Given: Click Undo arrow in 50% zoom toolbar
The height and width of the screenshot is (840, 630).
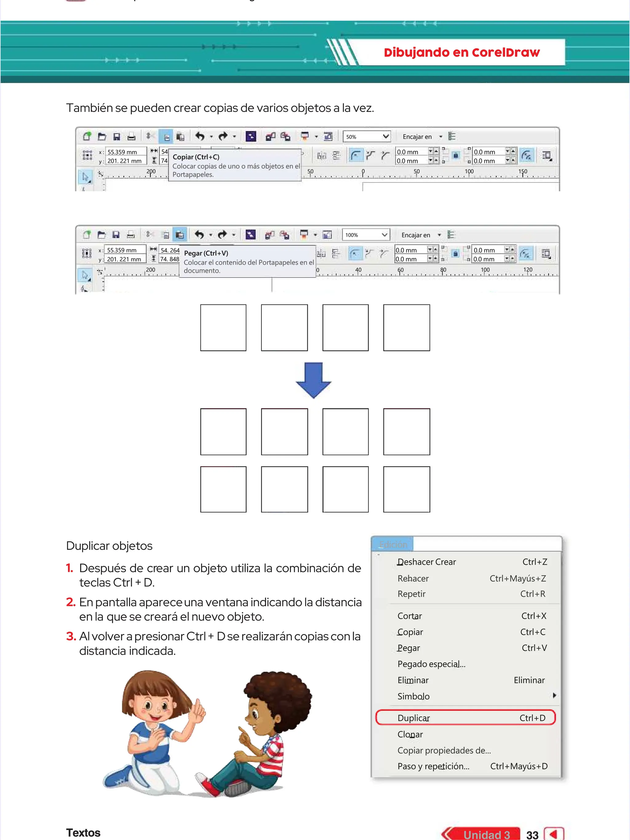Looking at the screenshot, I should click(200, 136).
